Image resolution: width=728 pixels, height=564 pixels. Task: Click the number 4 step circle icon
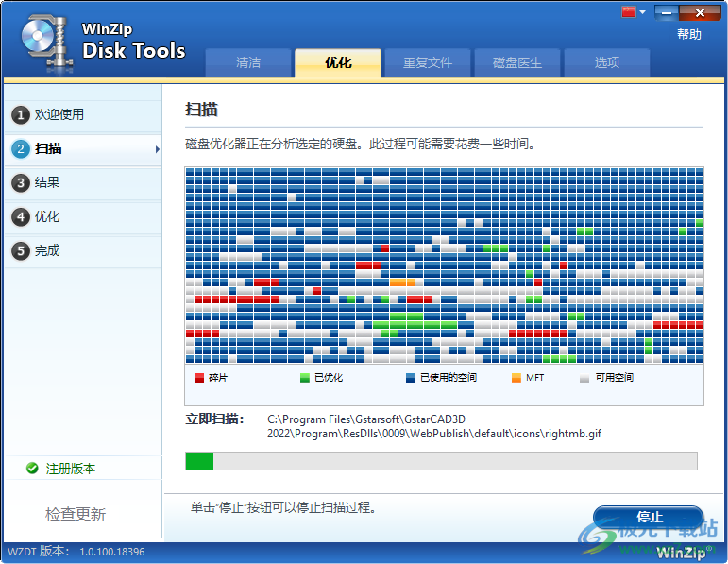[21, 217]
